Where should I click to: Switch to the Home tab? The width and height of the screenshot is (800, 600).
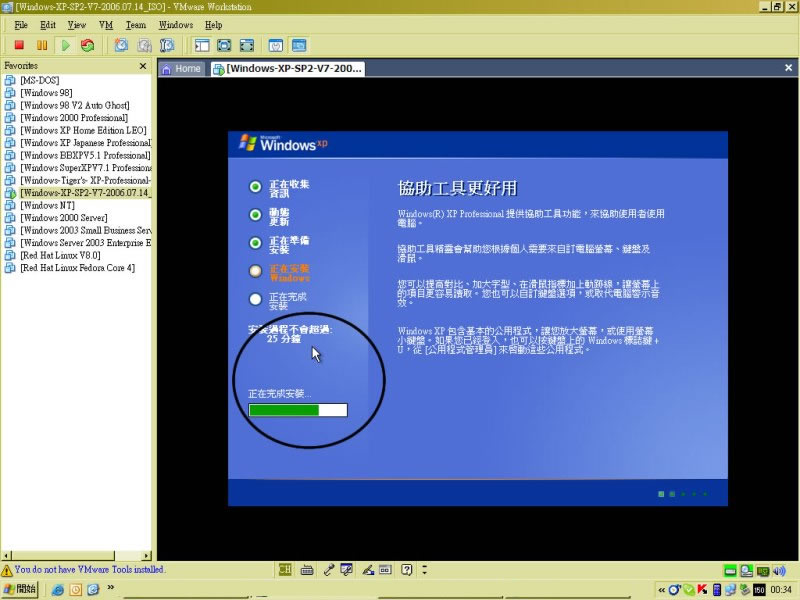(x=182, y=69)
